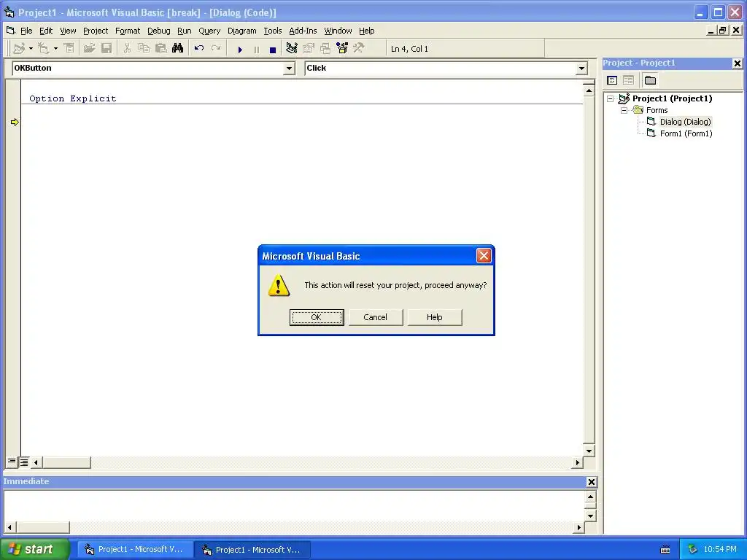The image size is (747, 560).
Task: Open Project Explorer from the toolbar
Action: tap(292, 49)
